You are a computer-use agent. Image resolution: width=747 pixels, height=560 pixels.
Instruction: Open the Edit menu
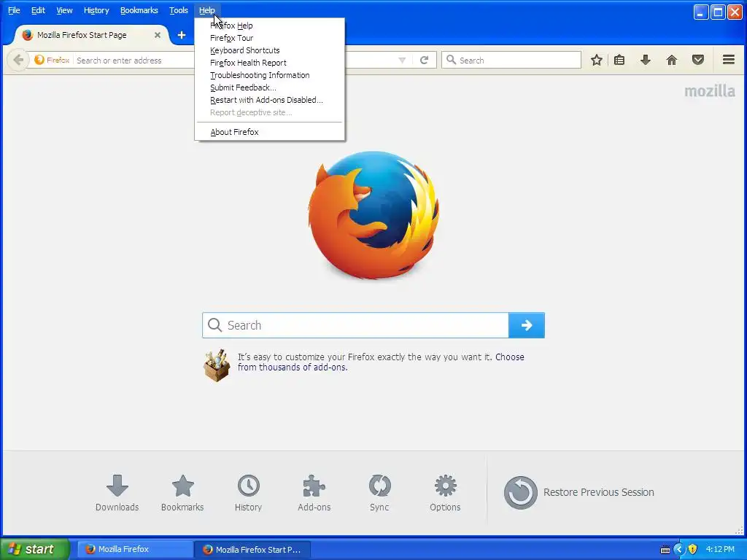(38, 10)
